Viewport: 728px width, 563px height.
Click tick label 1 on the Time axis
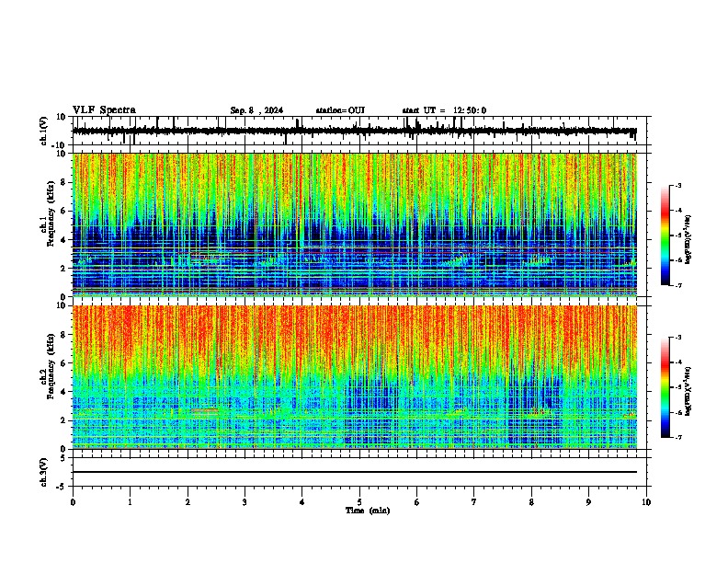click(x=130, y=502)
